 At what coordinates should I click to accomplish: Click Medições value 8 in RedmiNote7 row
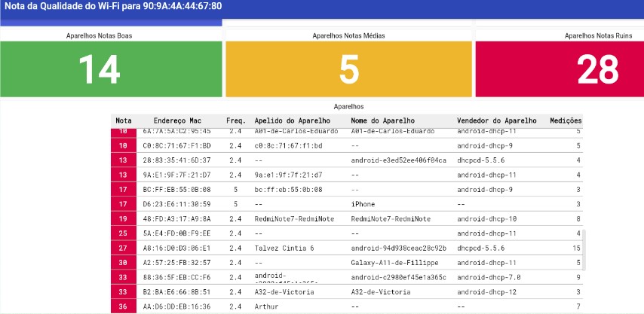click(x=578, y=219)
